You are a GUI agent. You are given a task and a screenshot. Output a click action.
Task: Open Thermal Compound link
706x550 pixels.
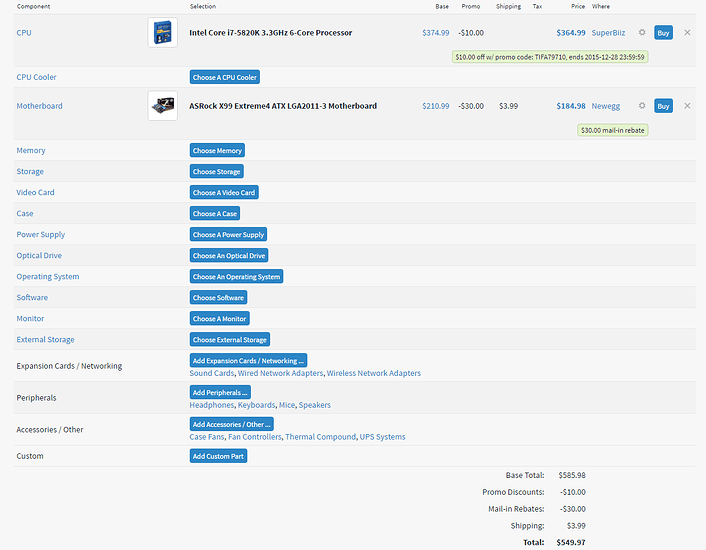coord(320,437)
